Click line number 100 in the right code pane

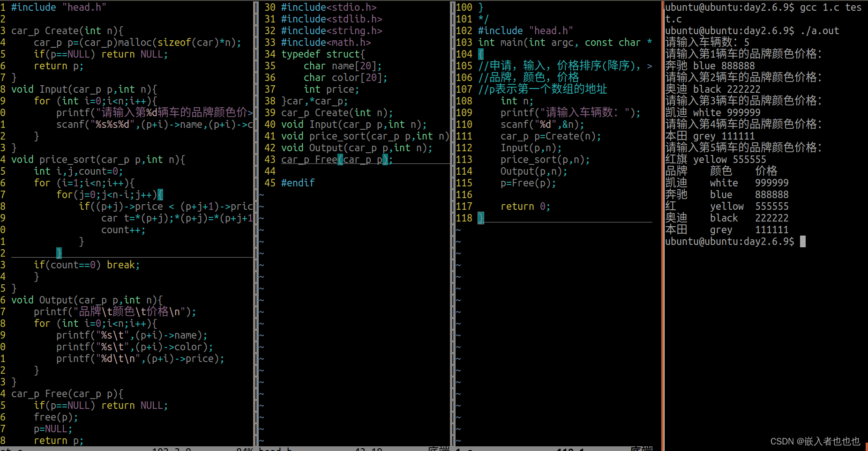pyautogui.click(x=464, y=7)
